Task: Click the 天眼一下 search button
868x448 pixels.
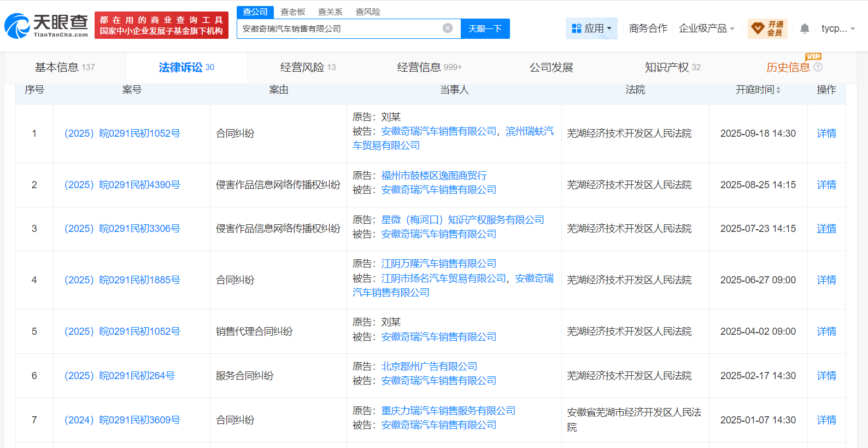Action: pyautogui.click(x=485, y=29)
